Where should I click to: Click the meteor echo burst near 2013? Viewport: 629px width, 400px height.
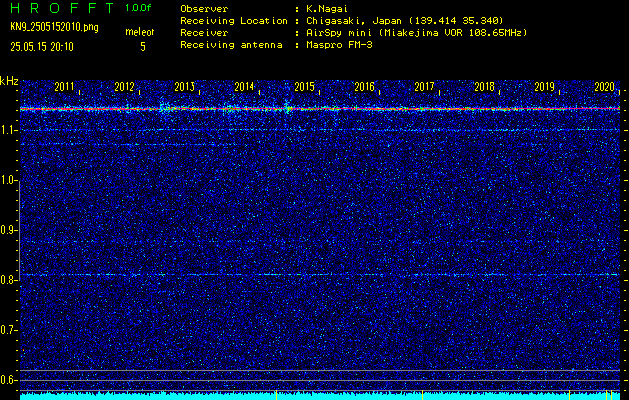tap(165, 108)
